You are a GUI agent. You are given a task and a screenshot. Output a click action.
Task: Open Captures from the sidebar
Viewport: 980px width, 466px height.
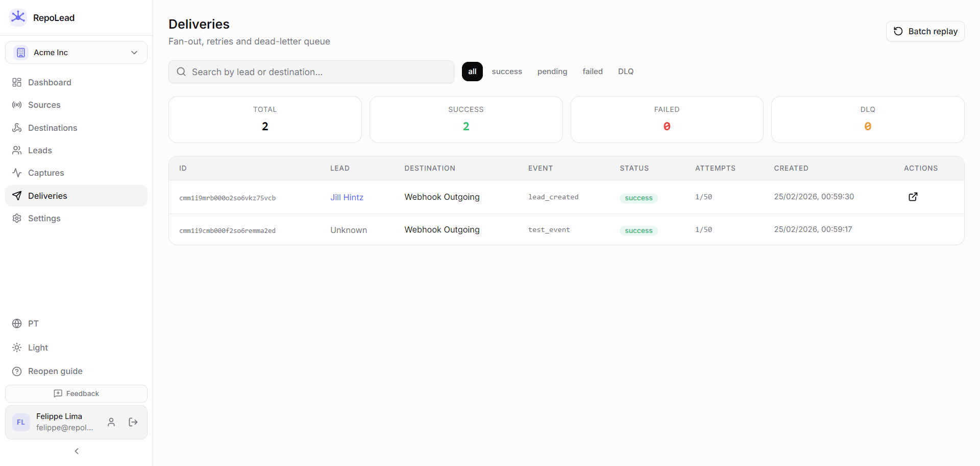(17, 173)
